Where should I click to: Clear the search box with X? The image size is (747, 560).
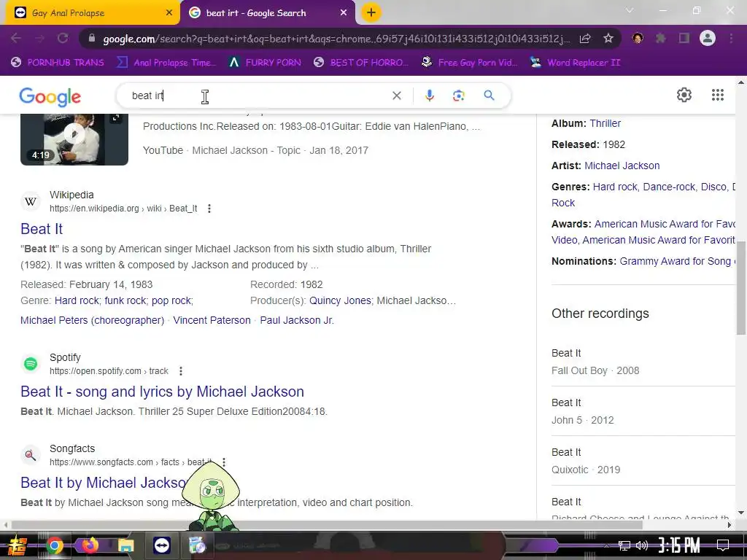[396, 96]
